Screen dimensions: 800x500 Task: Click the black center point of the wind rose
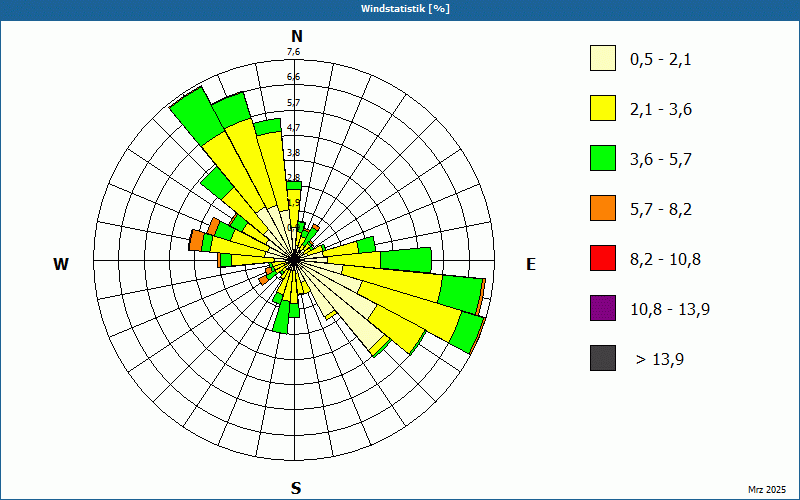click(294, 260)
